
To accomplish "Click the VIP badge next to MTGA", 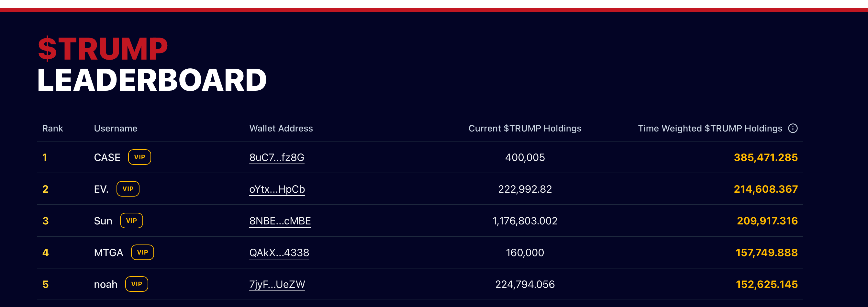I will [x=142, y=252].
